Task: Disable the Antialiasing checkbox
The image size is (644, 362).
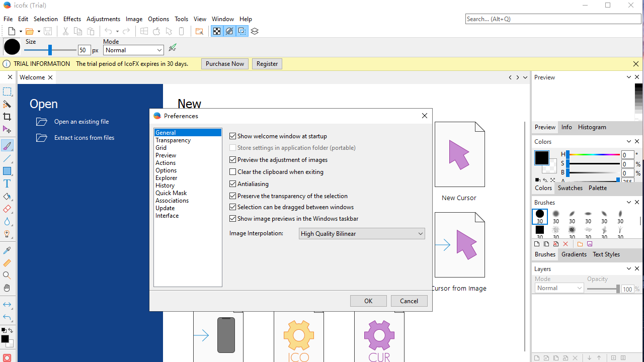Action: point(232,184)
